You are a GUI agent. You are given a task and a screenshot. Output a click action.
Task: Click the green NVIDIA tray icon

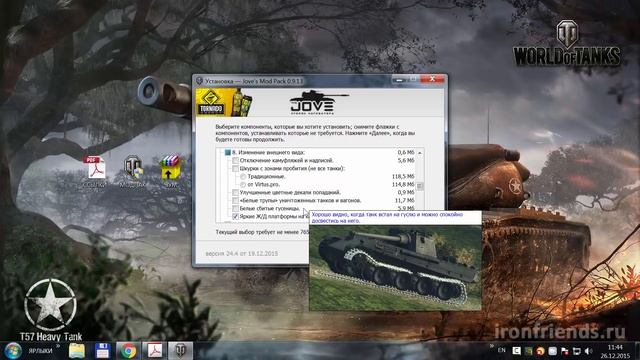pos(529,351)
